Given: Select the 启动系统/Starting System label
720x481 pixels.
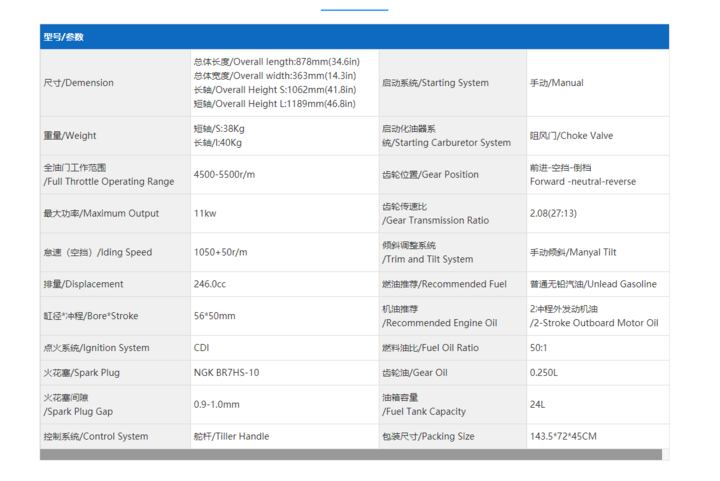Looking at the screenshot, I should click(435, 83).
